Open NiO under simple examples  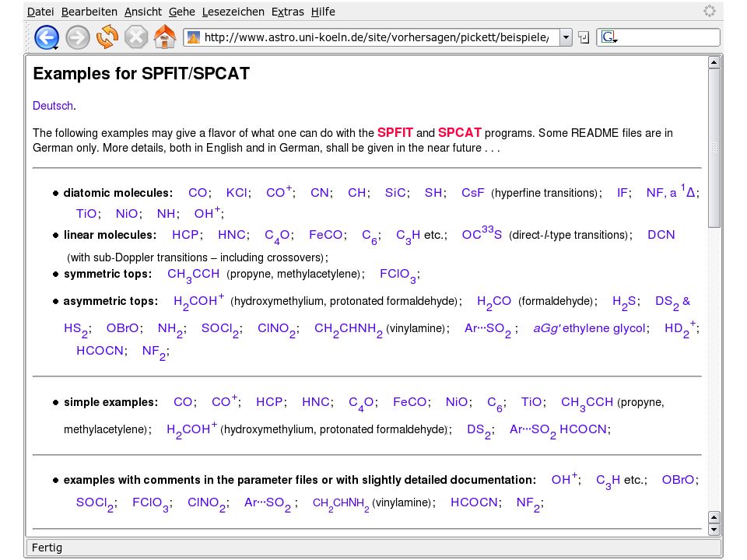[457, 402]
